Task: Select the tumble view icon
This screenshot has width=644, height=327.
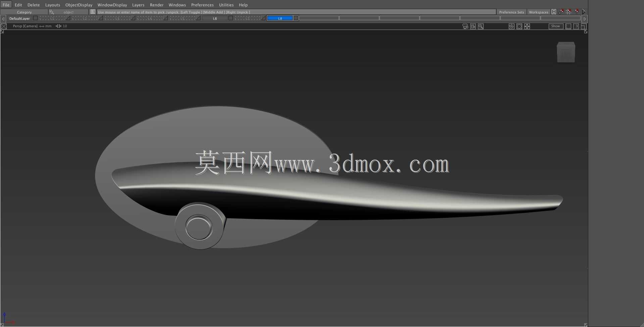Action: (511, 26)
